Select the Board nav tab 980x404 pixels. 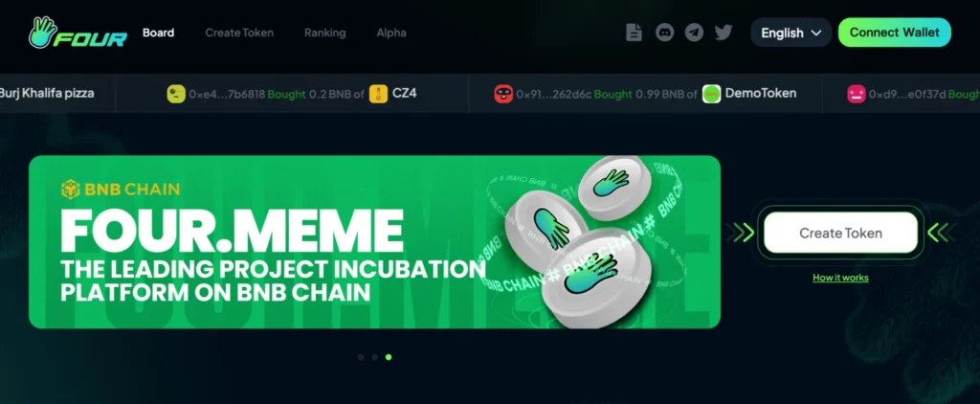click(158, 33)
